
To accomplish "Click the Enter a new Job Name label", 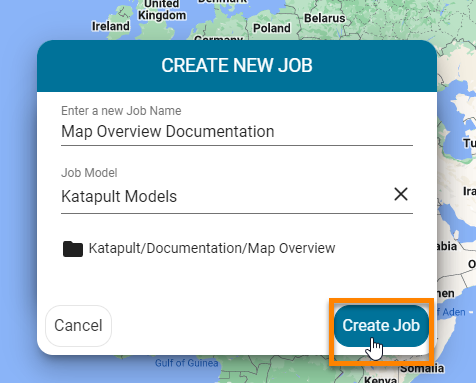I will tap(121, 111).
